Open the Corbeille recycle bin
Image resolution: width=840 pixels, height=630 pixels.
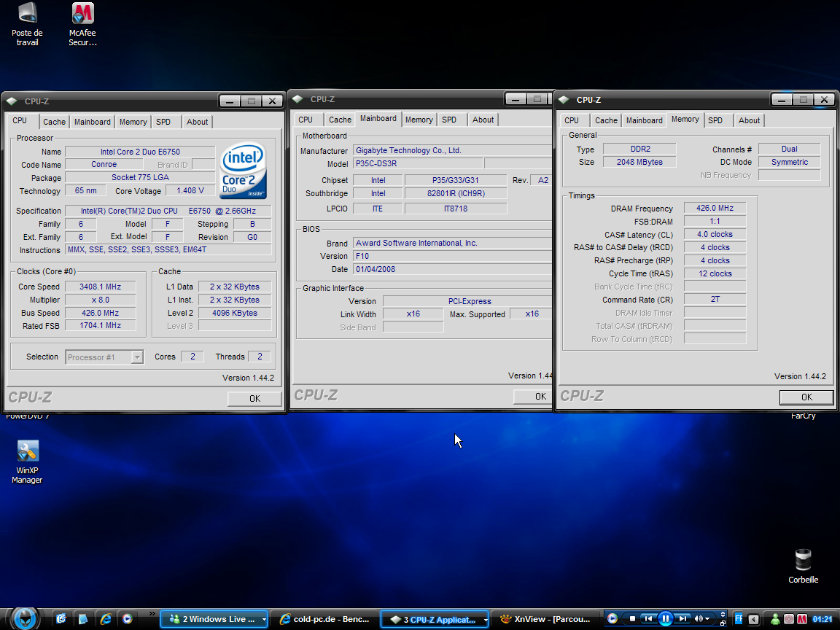click(x=803, y=567)
